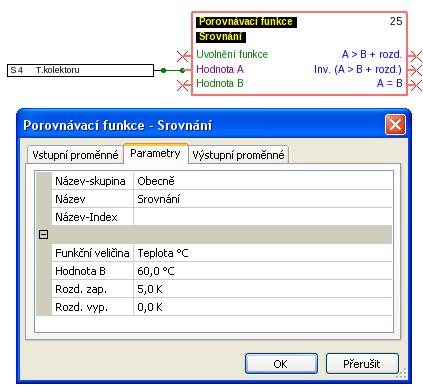The image size is (423, 388).
Task: Click the A > B + rozd. output
Action: pos(372,54)
